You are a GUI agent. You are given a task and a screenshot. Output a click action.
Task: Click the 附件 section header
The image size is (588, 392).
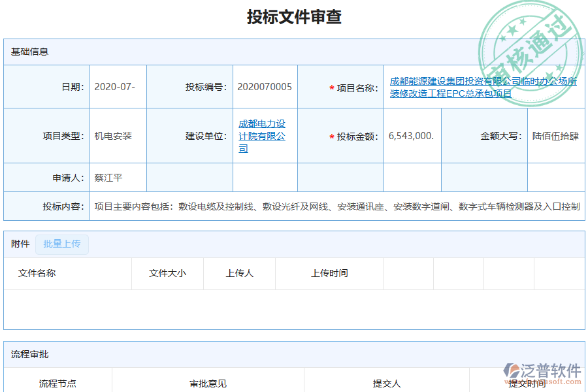click(x=20, y=244)
